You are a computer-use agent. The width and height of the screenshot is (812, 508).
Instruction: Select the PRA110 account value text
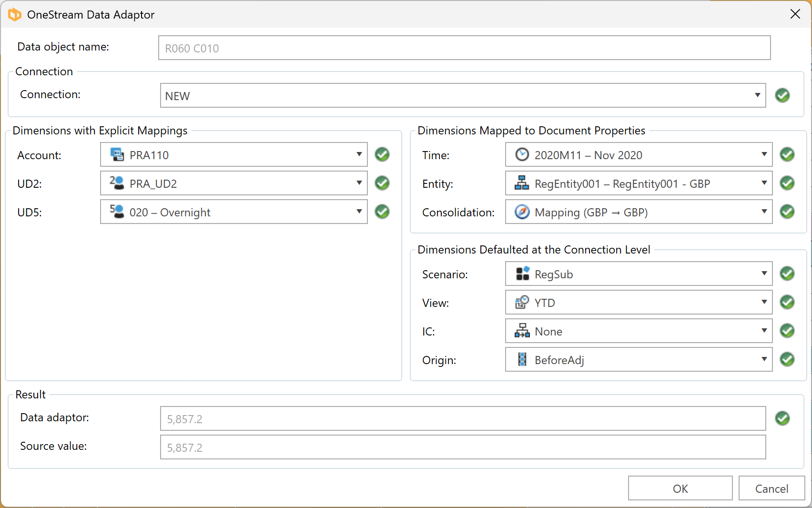coord(149,155)
